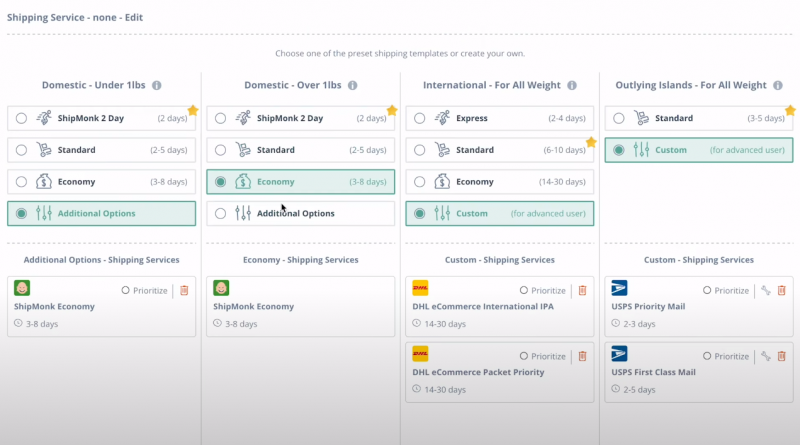This screenshot has width=800, height=445.
Task: Click info icon beside Domestic - Under 1lbs
Action: [157, 86]
